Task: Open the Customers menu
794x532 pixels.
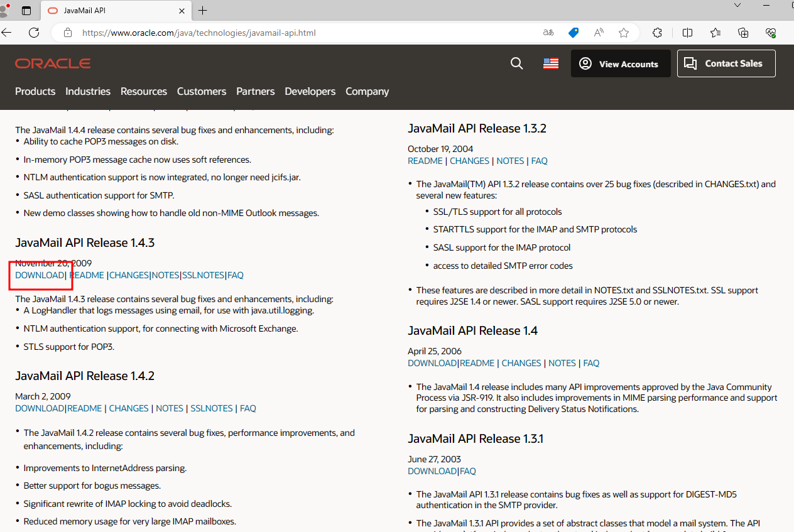Action: [202, 91]
